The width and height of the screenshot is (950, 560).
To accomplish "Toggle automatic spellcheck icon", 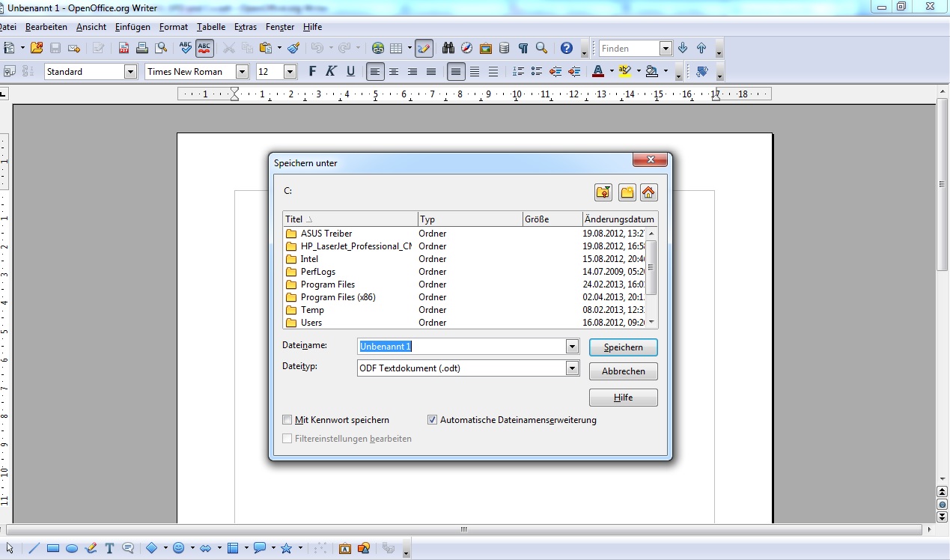I will tap(204, 48).
